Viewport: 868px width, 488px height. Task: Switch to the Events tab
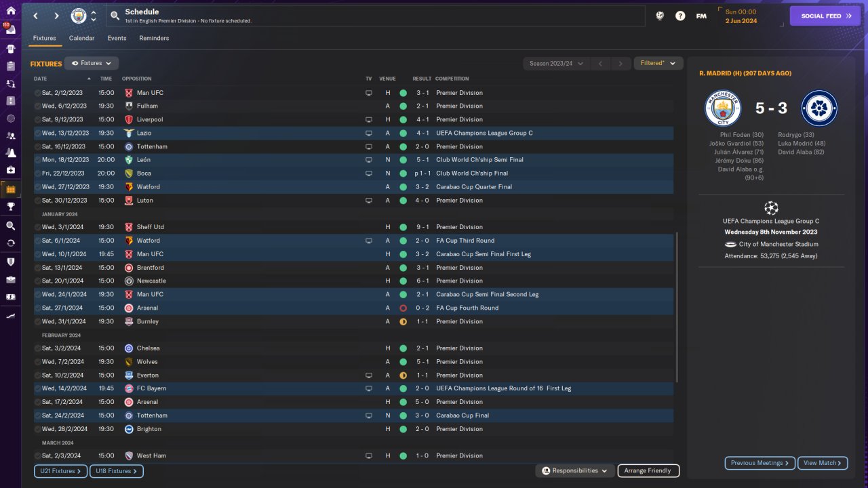click(117, 38)
